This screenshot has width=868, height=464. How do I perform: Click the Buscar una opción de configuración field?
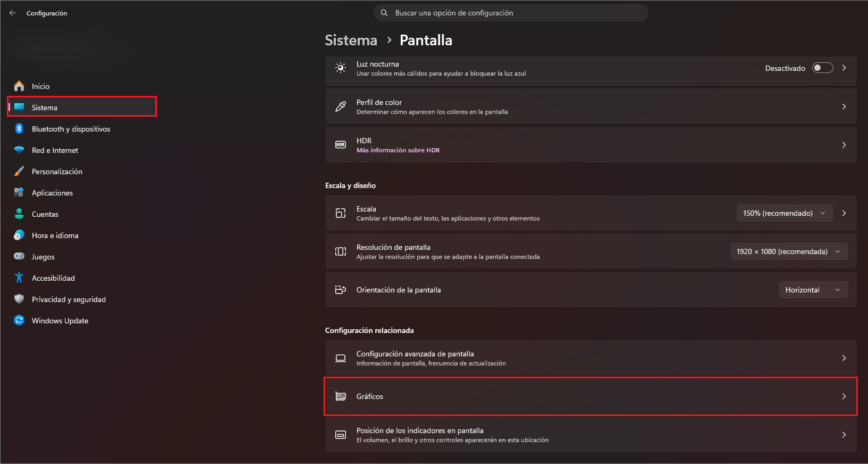point(511,13)
